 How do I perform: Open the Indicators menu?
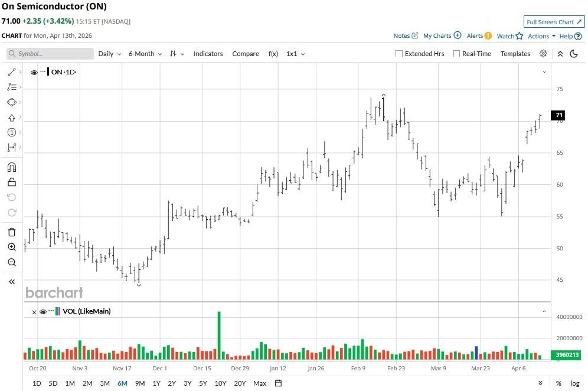coord(208,54)
